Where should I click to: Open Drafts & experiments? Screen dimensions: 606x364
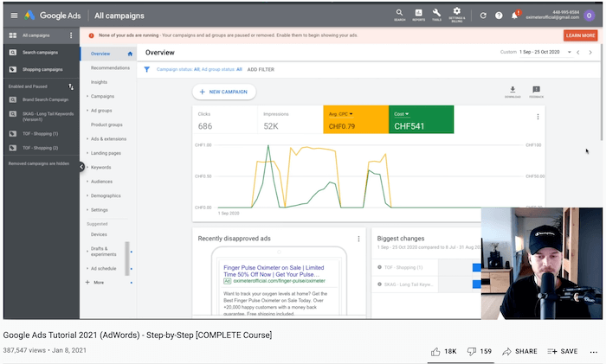pyautogui.click(x=103, y=252)
